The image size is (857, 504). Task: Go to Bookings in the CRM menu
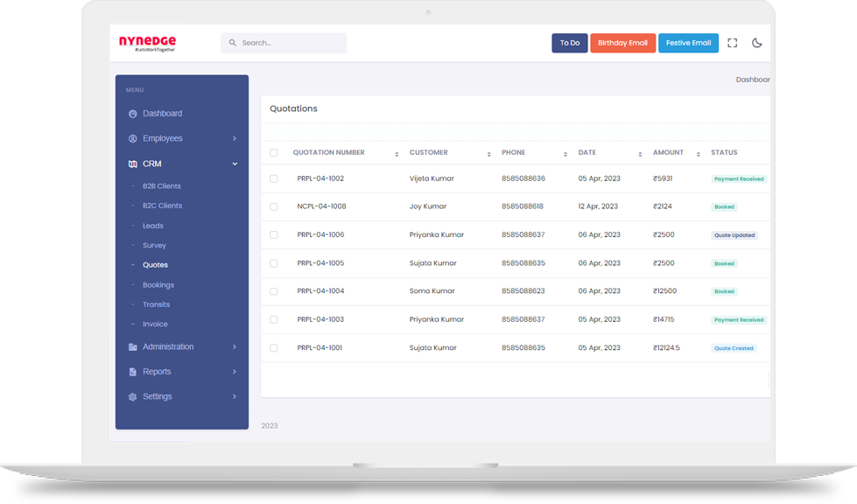[x=157, y=284]
